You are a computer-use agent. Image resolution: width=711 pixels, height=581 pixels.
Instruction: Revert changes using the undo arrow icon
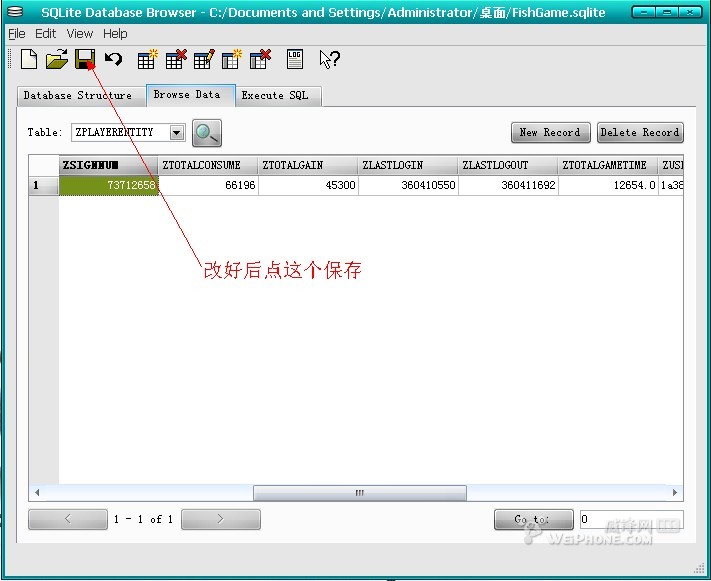coord(113,60)
